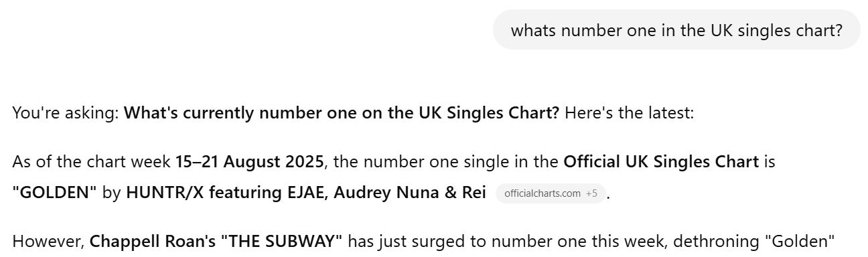The width and height of the screenshot is (868, 257).
Task: Click the name 'EJAE' in the artist credit
Action: [305, 193]
